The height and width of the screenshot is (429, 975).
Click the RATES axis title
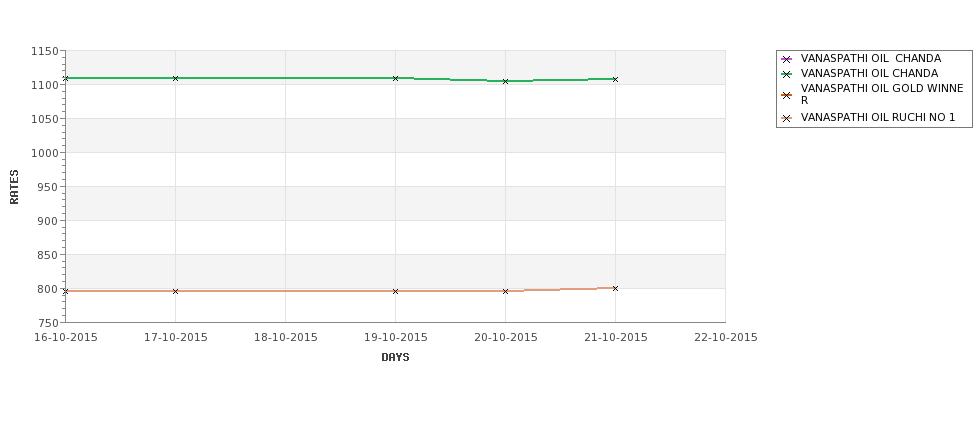point(14,187)
